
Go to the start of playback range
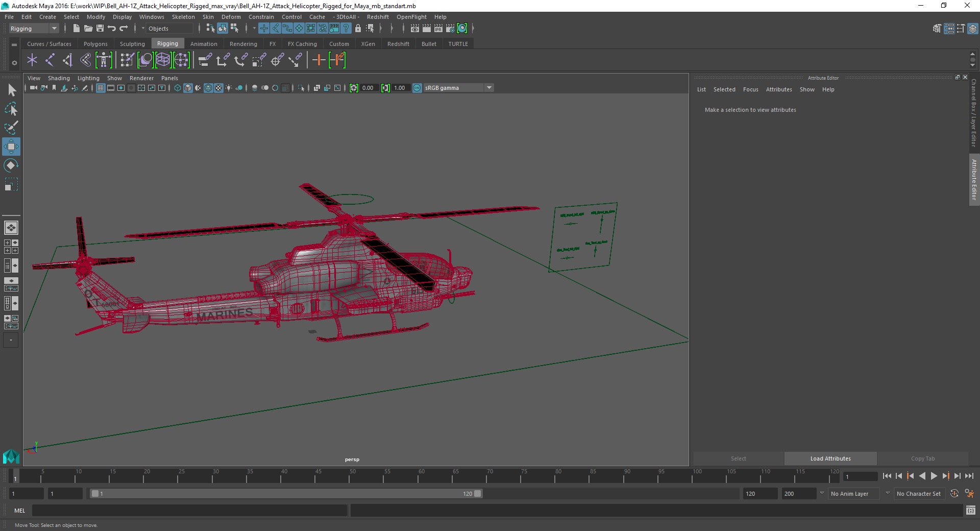point(887,476)
